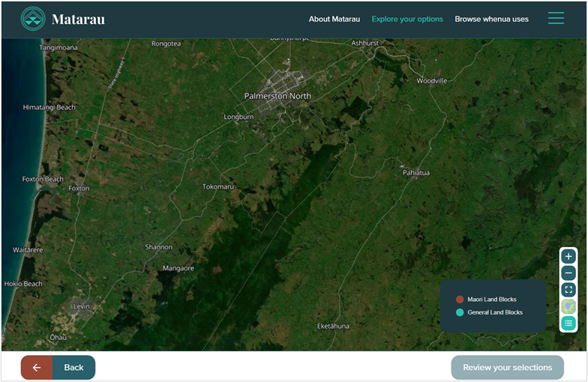This screenshot has width=588, height=382.
Task: Click Palmerston North on the map
Action: [x=277, y=96]
